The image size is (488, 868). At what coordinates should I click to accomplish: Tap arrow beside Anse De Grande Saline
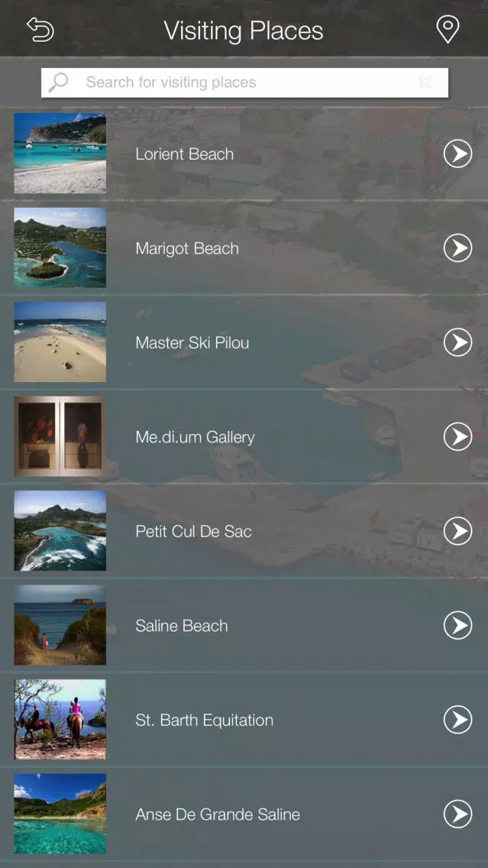pos(457,815)
